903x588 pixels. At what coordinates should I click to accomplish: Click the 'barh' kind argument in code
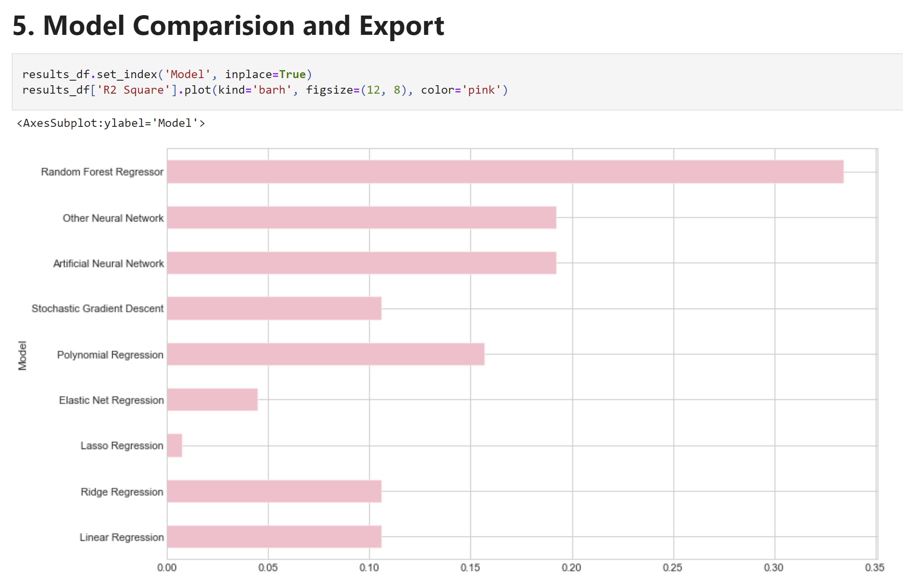point(272,90)
